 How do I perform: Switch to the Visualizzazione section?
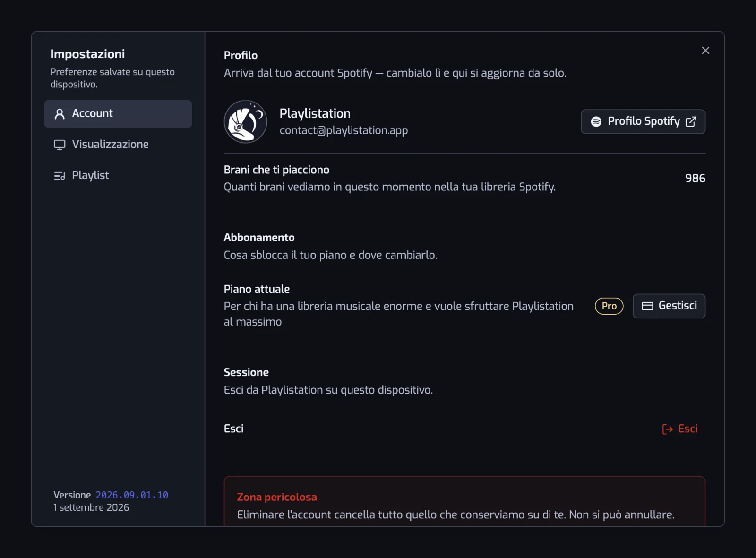[x=118, y=145]
